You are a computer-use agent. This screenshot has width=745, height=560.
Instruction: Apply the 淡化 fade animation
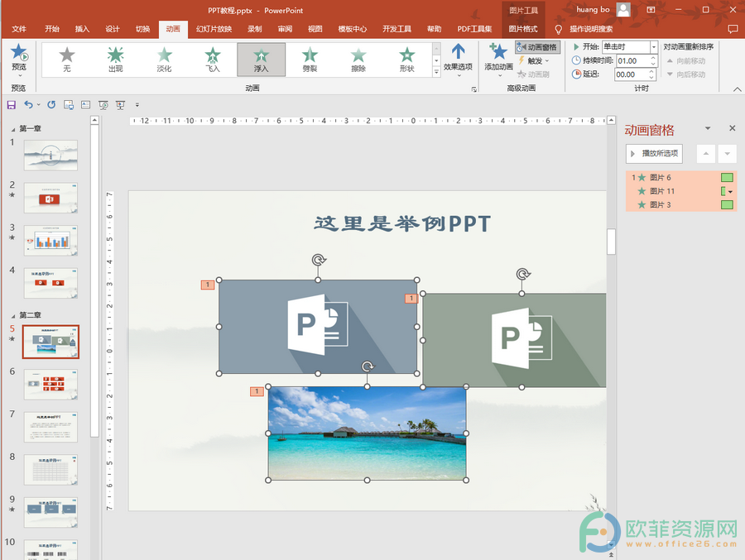tap(164, 60)
